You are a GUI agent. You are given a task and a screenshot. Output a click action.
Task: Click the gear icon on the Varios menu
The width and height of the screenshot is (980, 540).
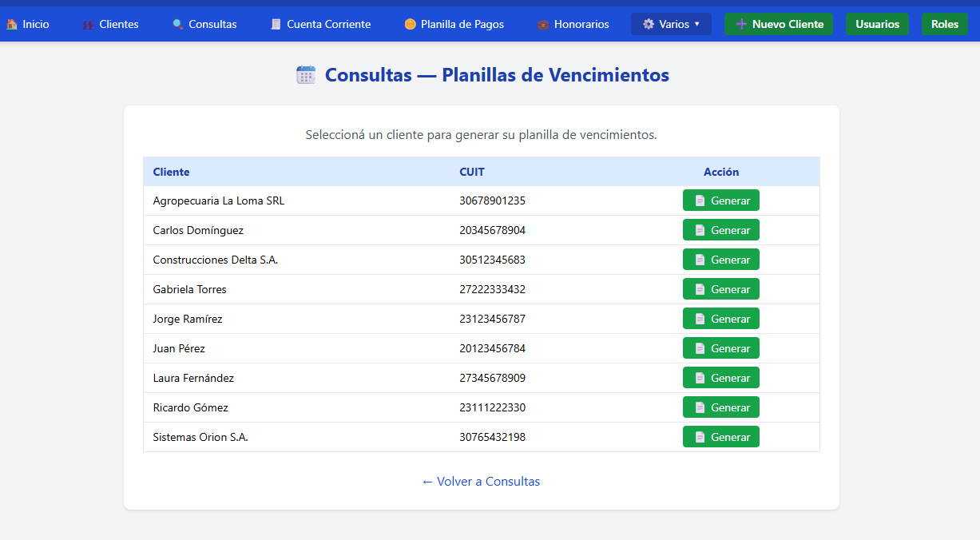(x=649, y=23)
